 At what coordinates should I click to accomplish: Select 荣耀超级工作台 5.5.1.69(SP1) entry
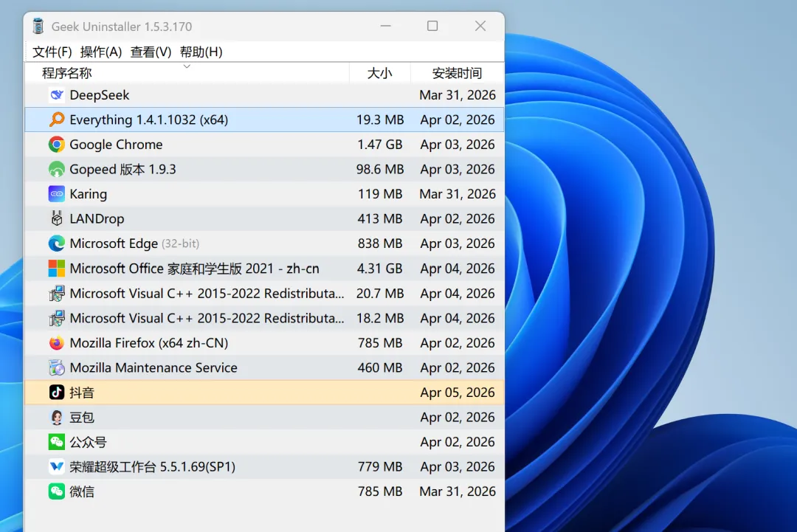[x=153, y=466]
